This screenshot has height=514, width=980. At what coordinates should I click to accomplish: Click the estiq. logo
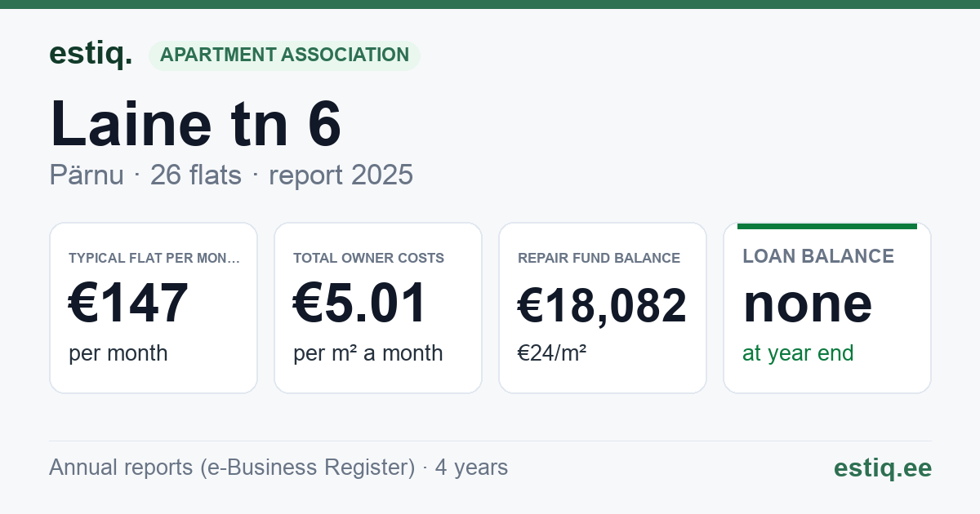(91, 54)
